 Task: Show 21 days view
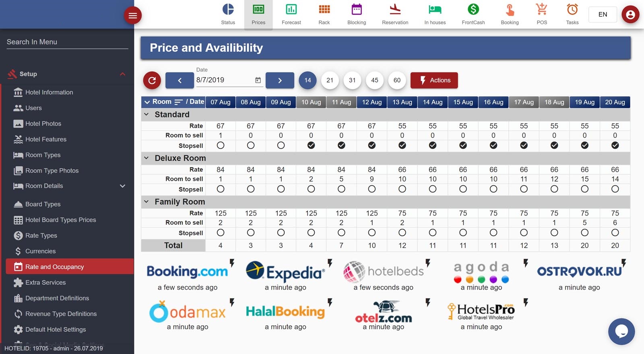click(x=330, y=80)
